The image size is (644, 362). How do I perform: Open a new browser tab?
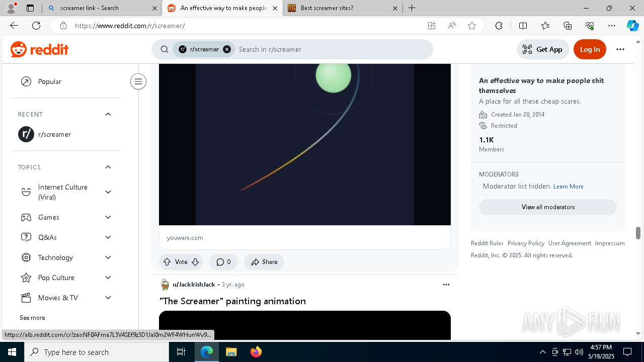click(412, 8)
